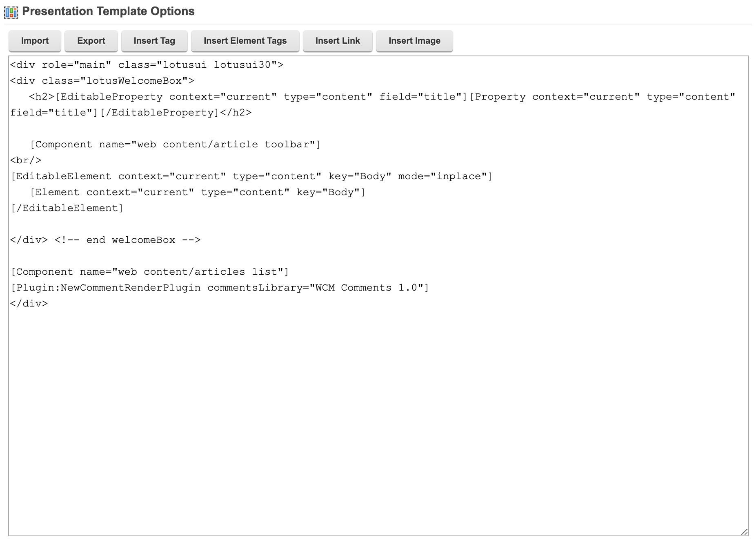Click the br tag line
The height and width of the screenshot is (542, 756).
[25, 160]
